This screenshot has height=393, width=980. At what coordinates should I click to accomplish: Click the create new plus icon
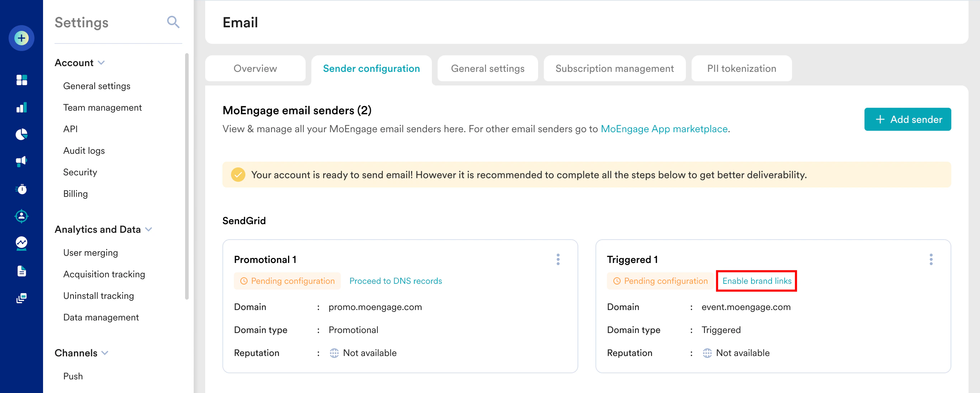click(x=21, y=38)
